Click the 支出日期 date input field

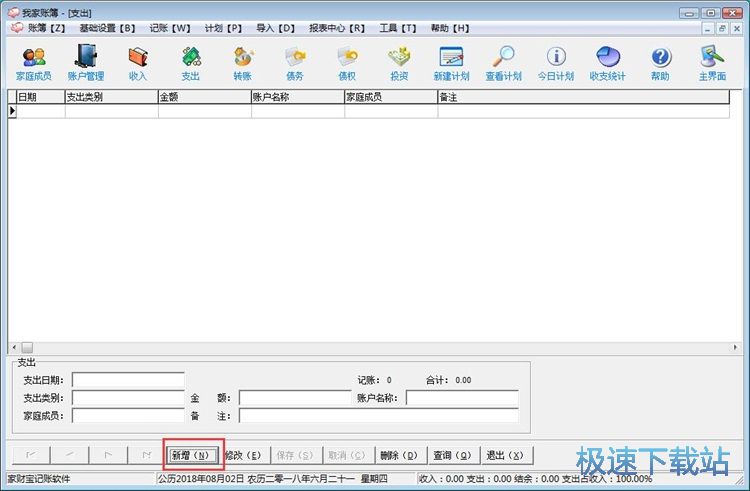point(128,380)
